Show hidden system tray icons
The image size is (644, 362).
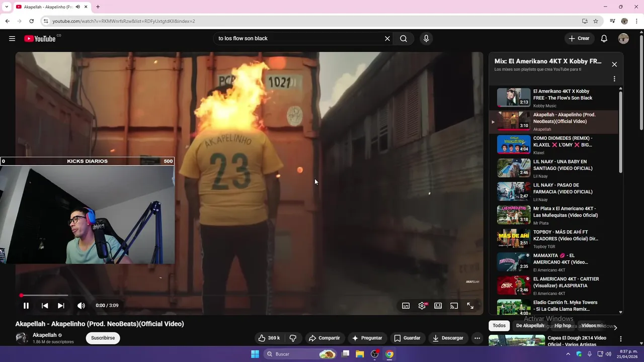pos(568,354)
